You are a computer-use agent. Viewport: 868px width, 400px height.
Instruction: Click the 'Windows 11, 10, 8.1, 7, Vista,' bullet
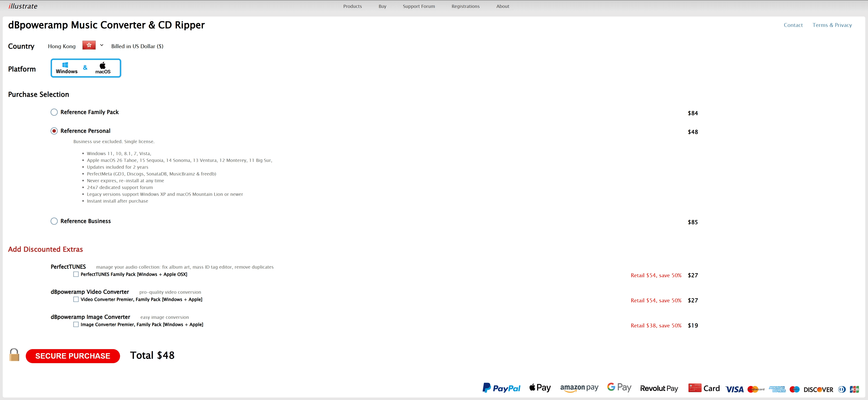pyautogui.click(x=119, y=154)
